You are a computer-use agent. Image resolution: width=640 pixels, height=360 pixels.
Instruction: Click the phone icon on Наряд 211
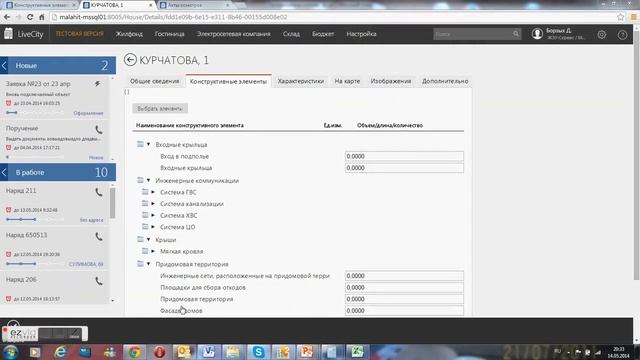click(99, 192)
